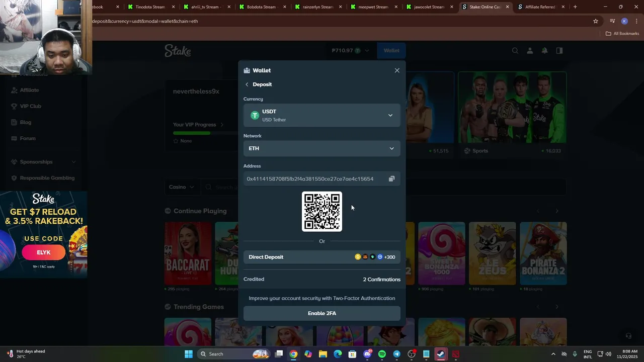Previous arrow for Continue Playing carousel

tap(538, 211)
